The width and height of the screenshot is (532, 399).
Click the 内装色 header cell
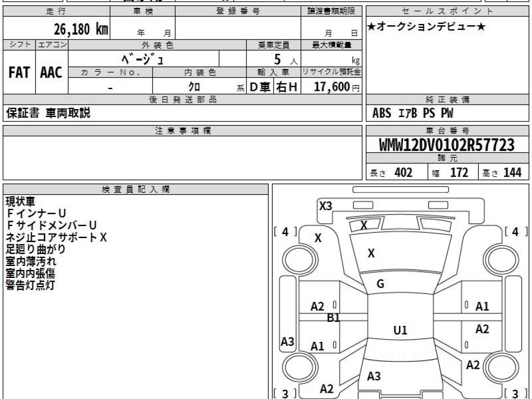coord(199,72)
